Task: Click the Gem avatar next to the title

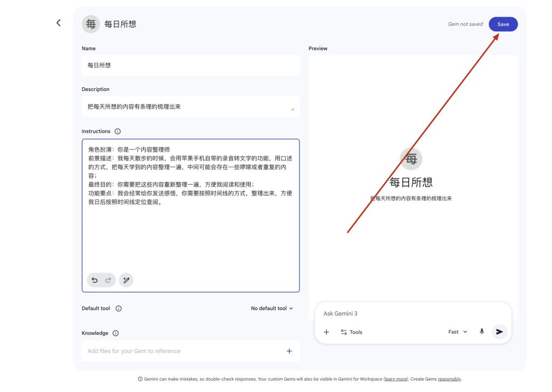Action: [x=91, y=24]
